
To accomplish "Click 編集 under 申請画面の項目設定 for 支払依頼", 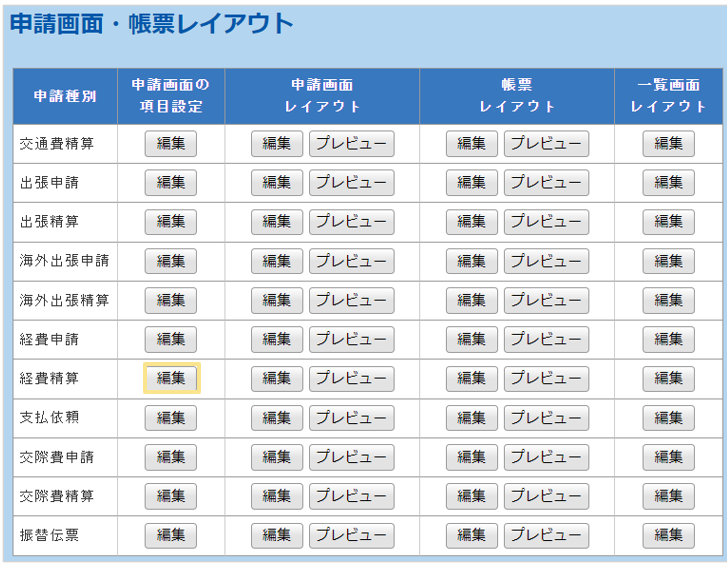I will click(x=171, y=418).
